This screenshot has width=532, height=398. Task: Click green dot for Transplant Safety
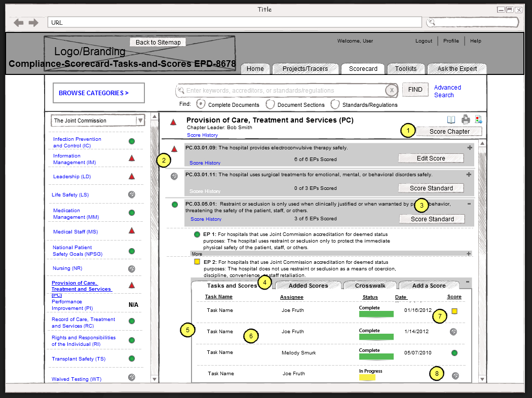tap(132, 359)
